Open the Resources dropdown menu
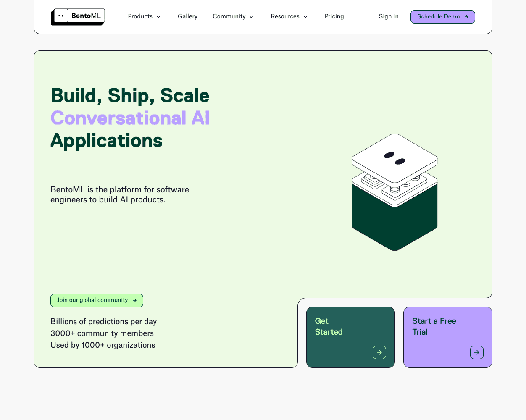 point(289,16)
